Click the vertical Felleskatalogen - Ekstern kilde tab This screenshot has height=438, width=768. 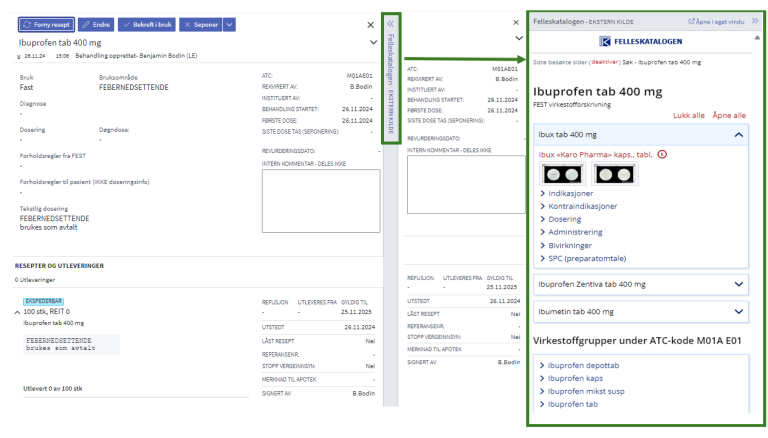tap(391, 83)
